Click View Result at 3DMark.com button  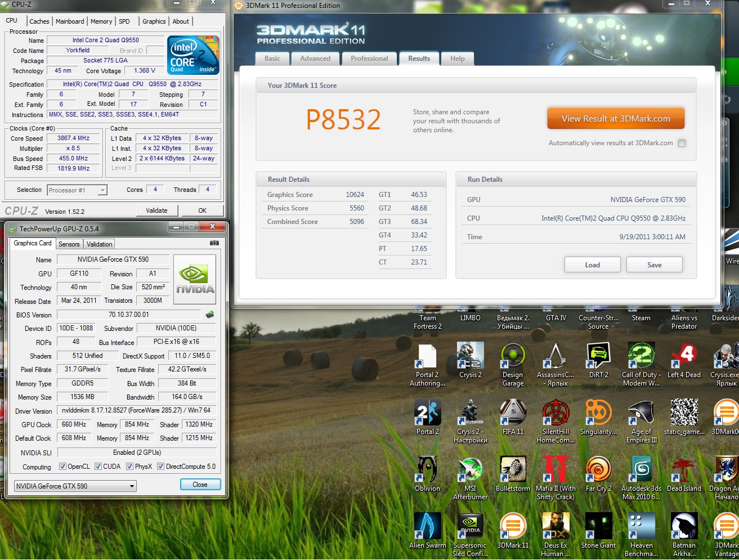pyautogui.click(x=616, y=119)
